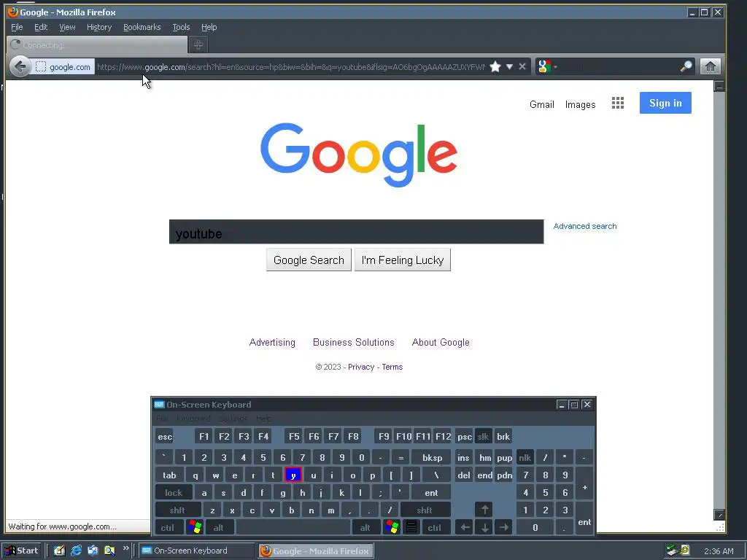Click the Google Search button
Viewport: 747px width, 560px height.
coord(309,260)
